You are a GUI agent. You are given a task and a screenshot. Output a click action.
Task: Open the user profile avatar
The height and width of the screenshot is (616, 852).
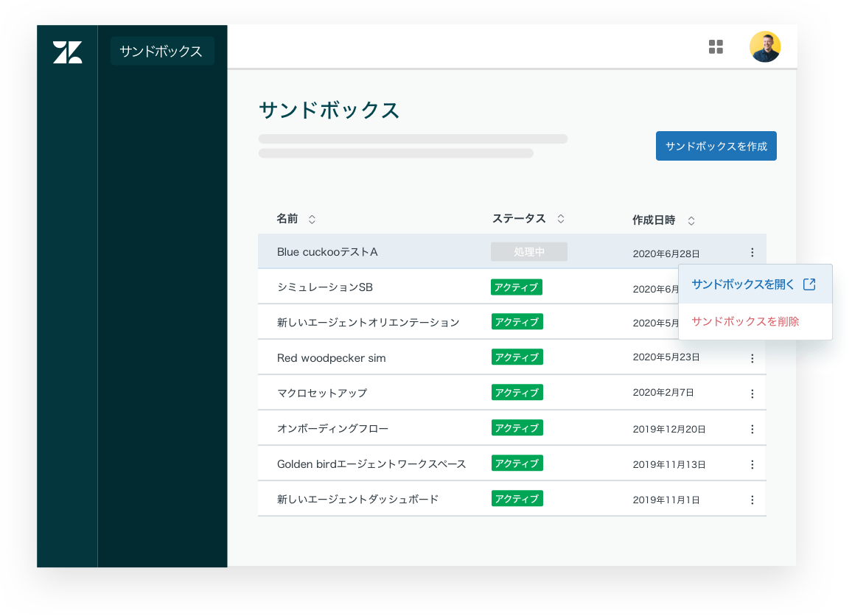click(764, 47)
